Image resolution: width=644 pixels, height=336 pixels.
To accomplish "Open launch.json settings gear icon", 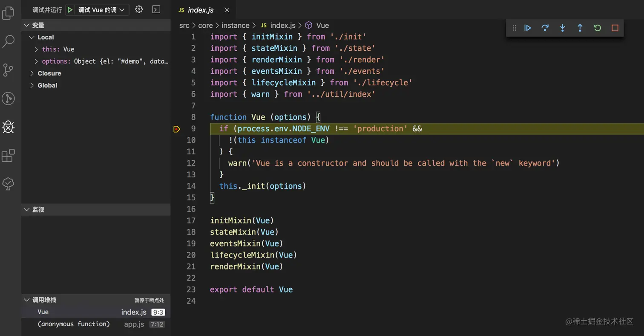I will pos(138,9).
